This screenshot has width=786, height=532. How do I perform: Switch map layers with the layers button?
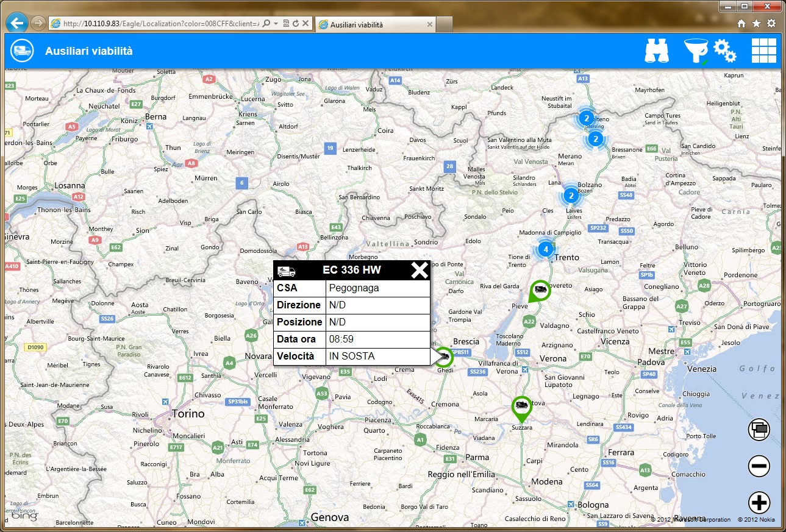[759, 429]
